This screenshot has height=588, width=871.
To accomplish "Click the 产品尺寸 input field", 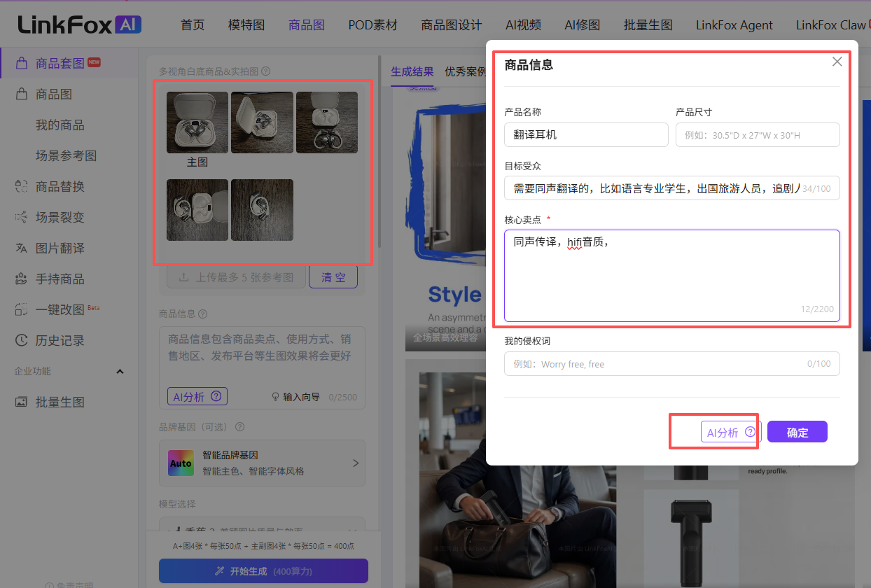I will pos(757,135).
